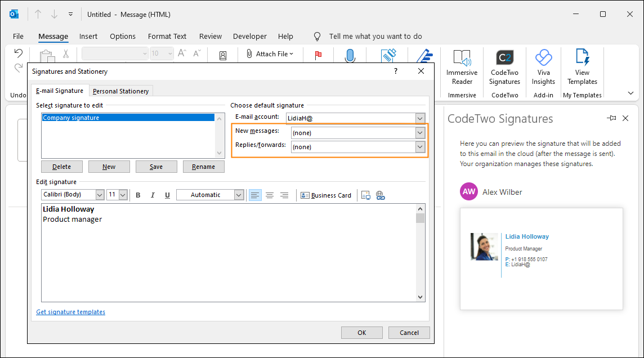Viewport: 644px width, 358px height.
Task: Decrease font size with small A icon
Action: coord(197,53)
